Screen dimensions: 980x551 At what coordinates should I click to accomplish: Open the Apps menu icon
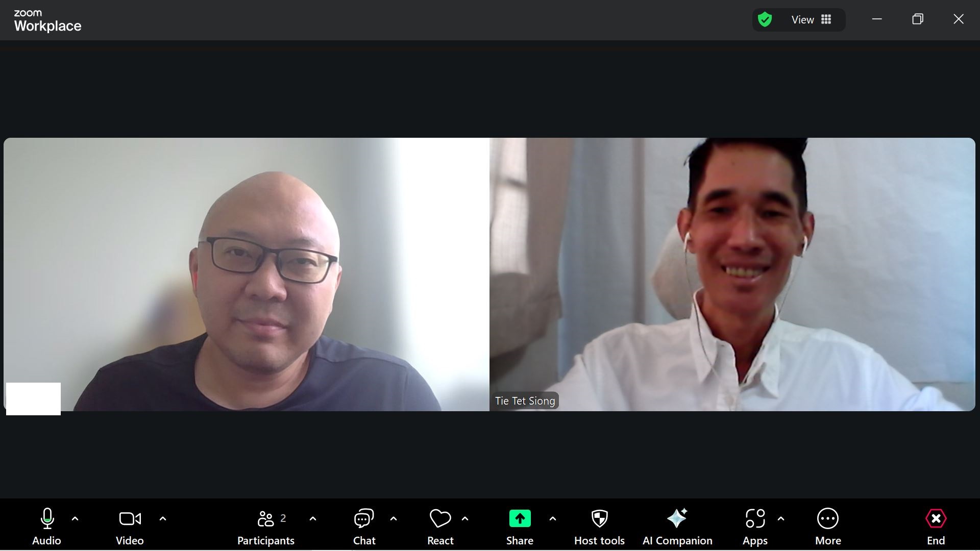coord(755,525)
